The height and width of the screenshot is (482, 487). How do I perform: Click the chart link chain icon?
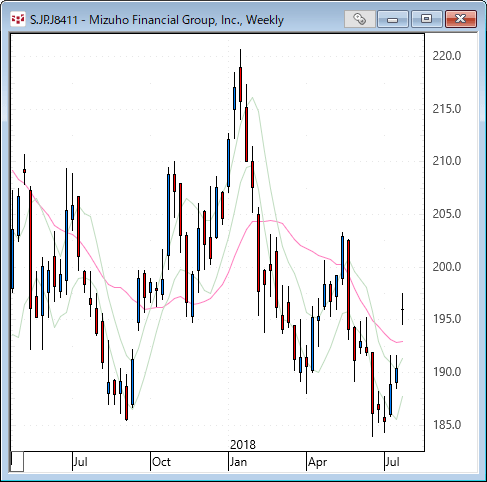(x=360, y=19)
